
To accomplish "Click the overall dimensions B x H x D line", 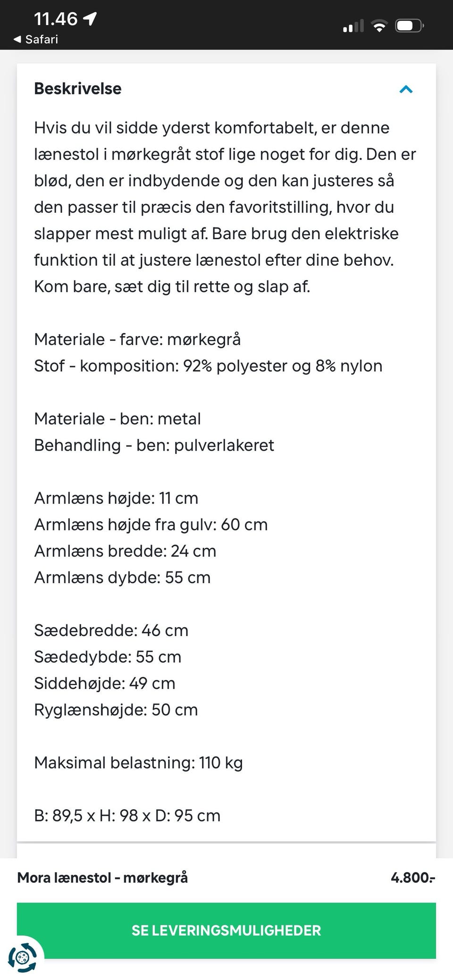I will click(x=127, y=815).
